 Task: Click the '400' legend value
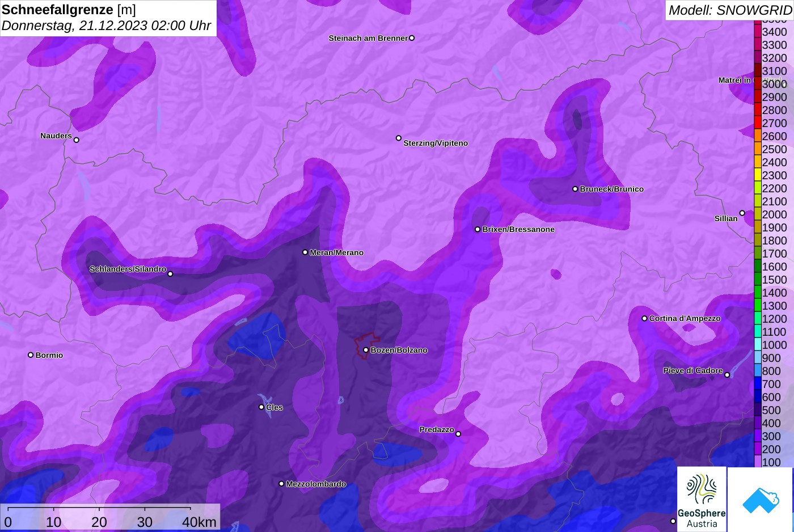pos(771,423)
